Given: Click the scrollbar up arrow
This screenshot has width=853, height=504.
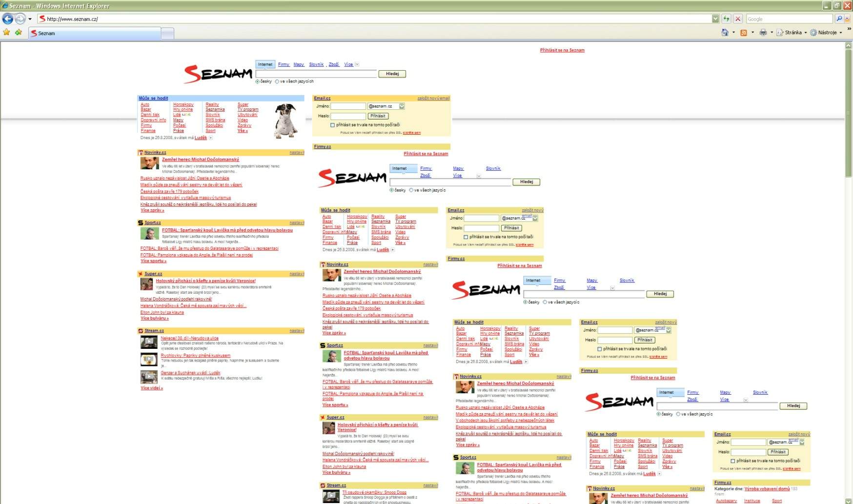Looking at the screenshot, I should (x=849, y=45).
